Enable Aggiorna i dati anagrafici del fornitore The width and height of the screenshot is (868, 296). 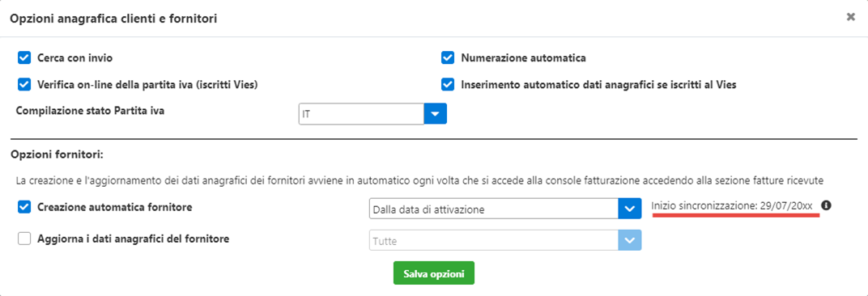tap(23, 239)
